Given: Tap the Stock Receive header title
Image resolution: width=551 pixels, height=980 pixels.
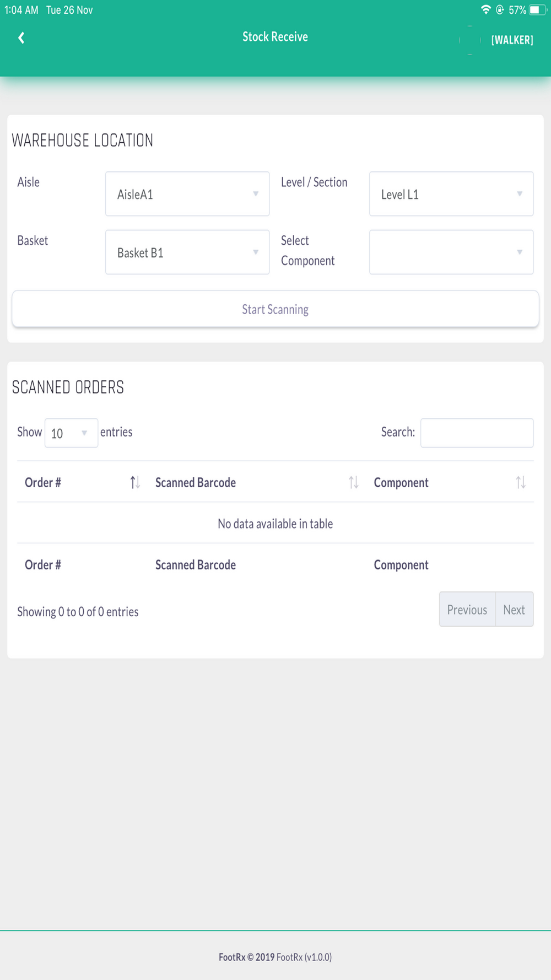Looking at the screenshot, I should [x=275, y=37].
